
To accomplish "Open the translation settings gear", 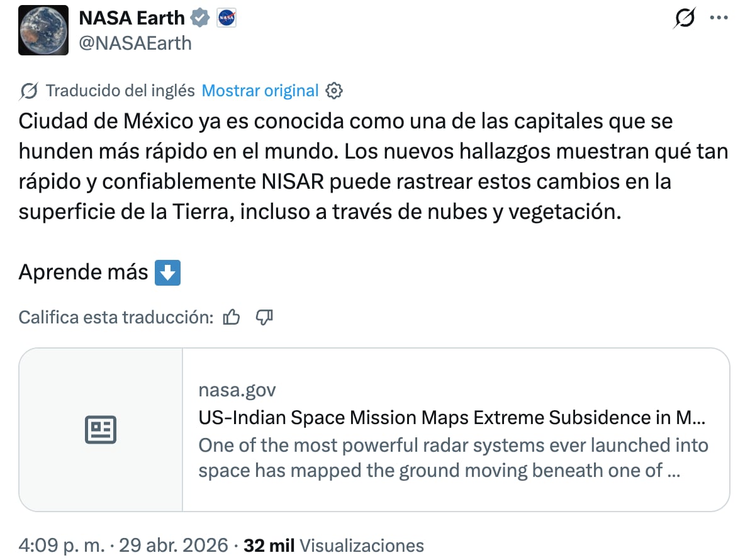I will (334, 91).
